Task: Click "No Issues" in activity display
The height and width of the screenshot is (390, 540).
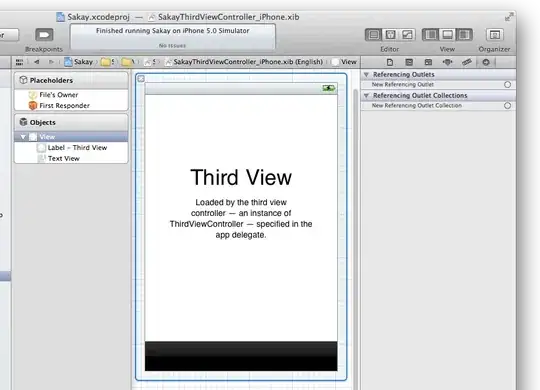Action: point(172,45)
